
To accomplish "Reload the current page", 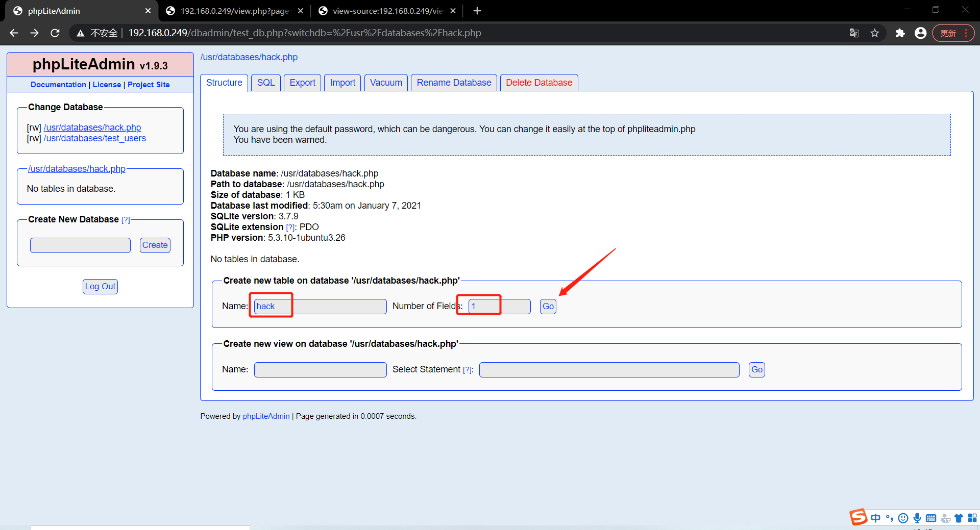I will point(55,33).
